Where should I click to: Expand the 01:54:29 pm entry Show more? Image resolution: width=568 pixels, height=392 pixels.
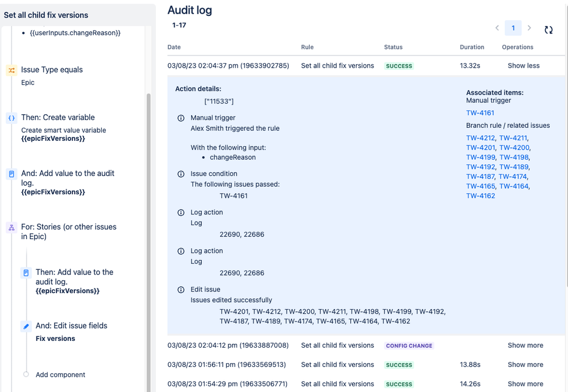pyautogui.click(x=525, y=383)
